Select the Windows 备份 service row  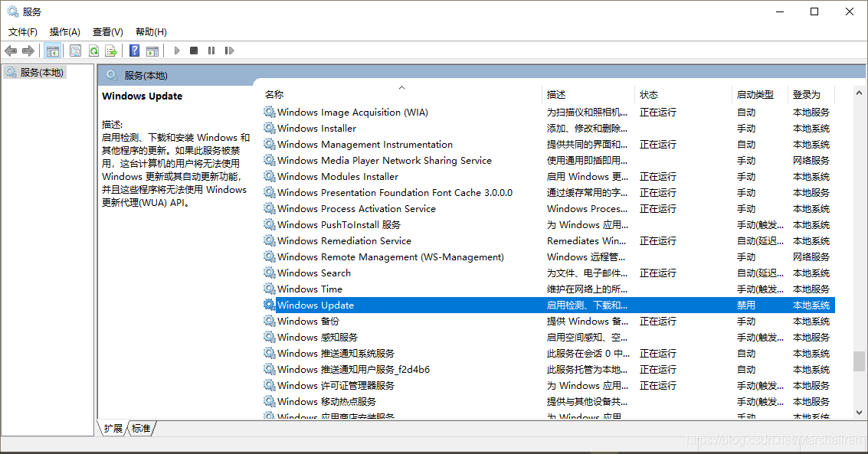pos(549,322)
